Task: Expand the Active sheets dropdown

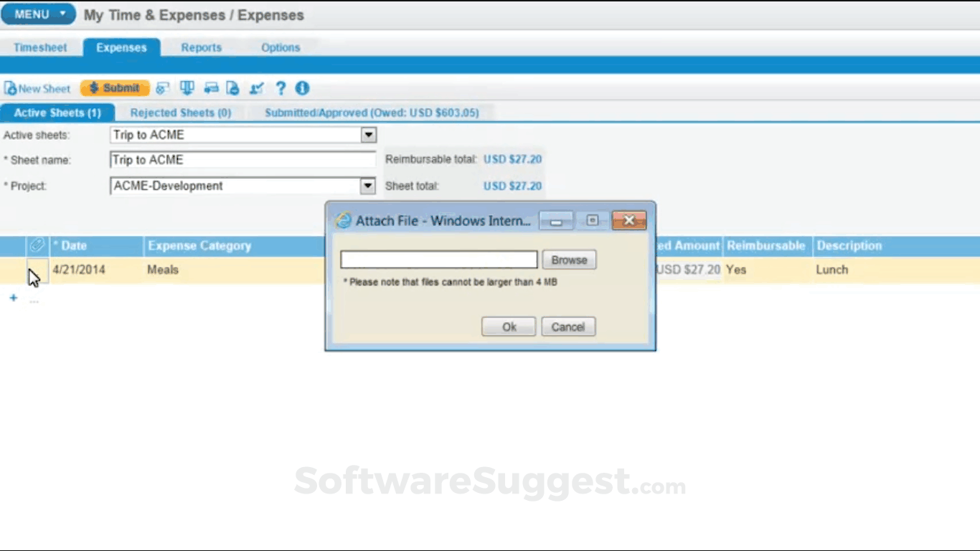Action: [368, 135]
